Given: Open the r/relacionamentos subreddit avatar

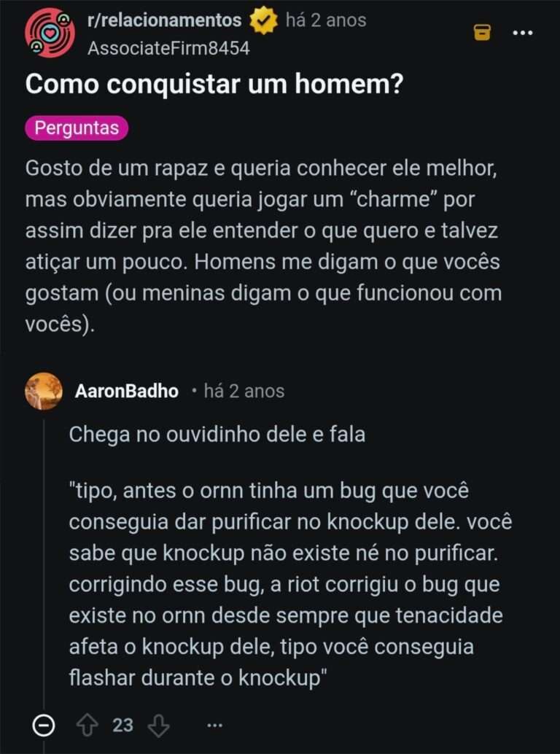Looking at the screenshot, I should tap(50, 33).
